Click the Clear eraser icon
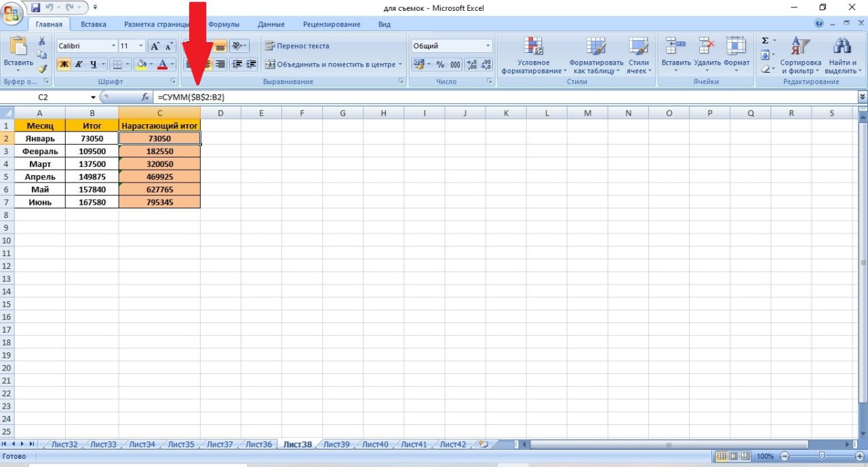 click(765, 69)
